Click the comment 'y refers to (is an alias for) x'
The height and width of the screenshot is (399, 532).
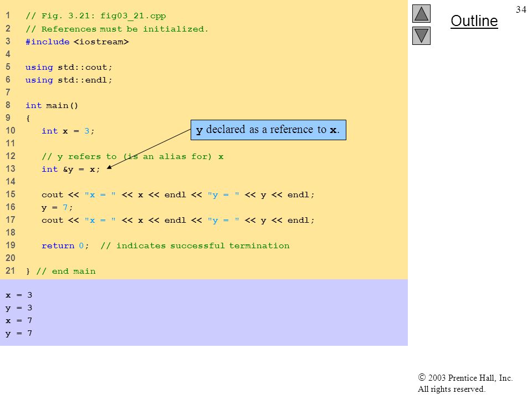132,156
